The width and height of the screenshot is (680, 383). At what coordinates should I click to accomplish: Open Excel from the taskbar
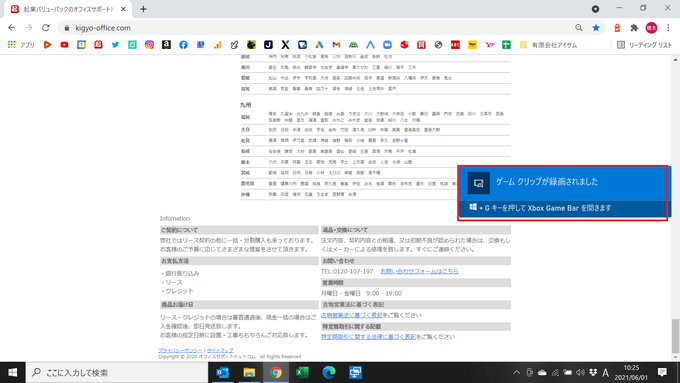coord(302,373)
